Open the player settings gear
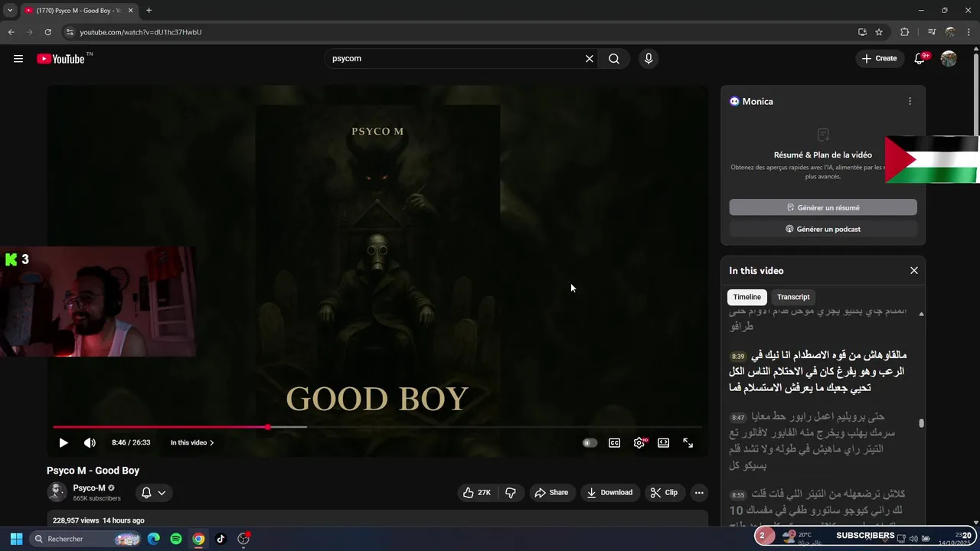 (639, 443)
